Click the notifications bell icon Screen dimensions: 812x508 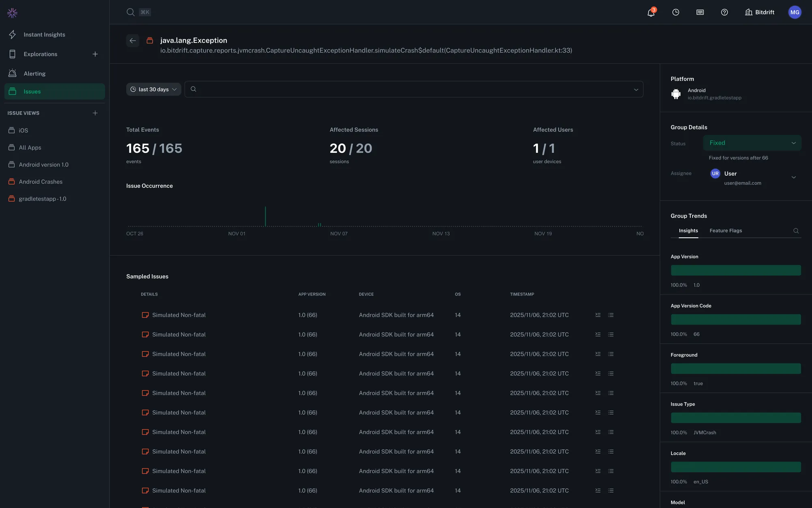651,13
